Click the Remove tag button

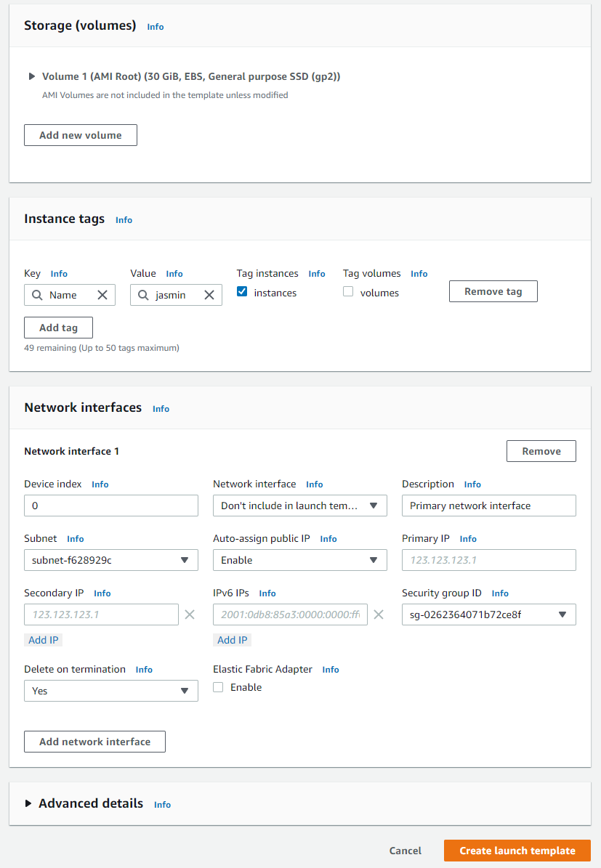(493, 291)
